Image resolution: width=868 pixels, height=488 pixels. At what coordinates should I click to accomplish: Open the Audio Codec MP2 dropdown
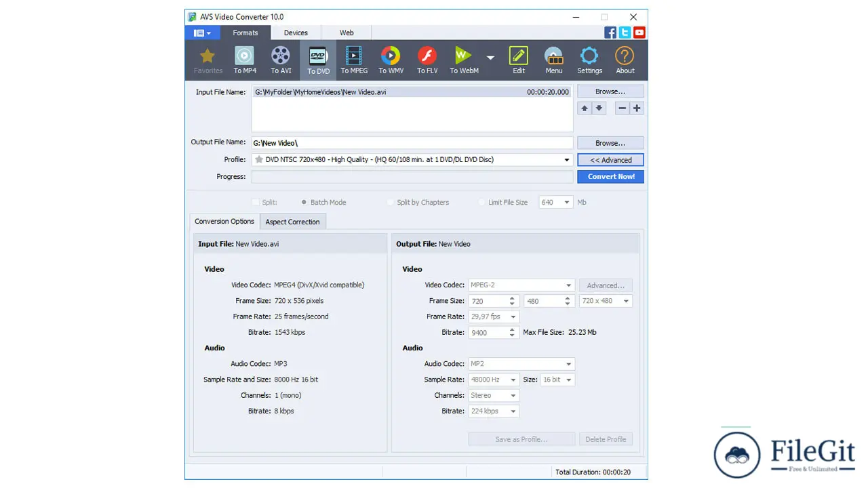coord(521,364)
